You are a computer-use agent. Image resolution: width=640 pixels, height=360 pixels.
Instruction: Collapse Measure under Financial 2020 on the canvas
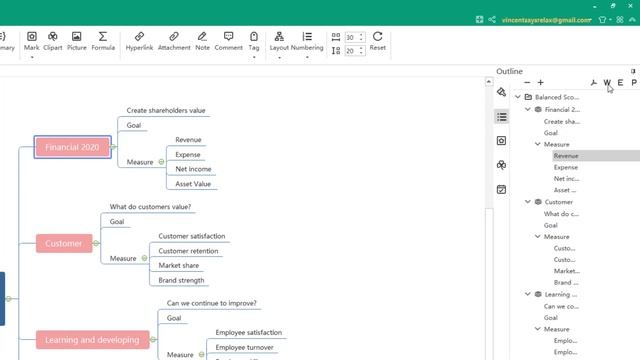coord(161,162)
